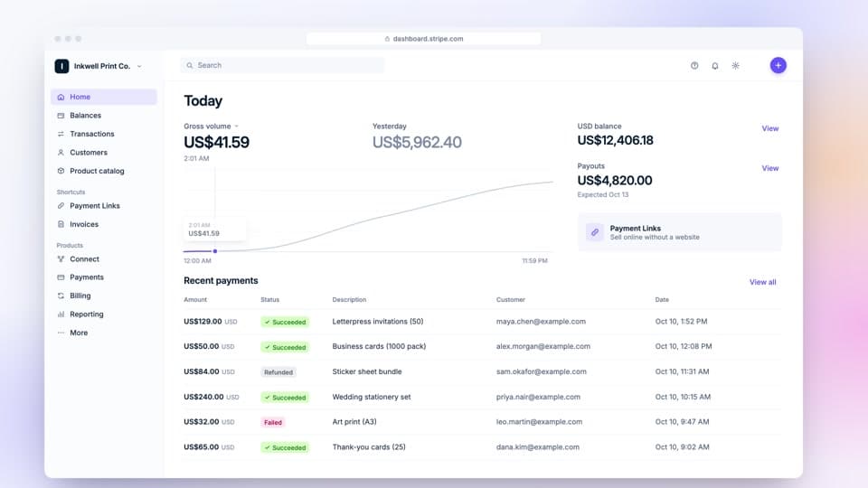Click the Oct 10, 10:15 AM date cell
Screen dimensions: 868x488
point(684,397)
